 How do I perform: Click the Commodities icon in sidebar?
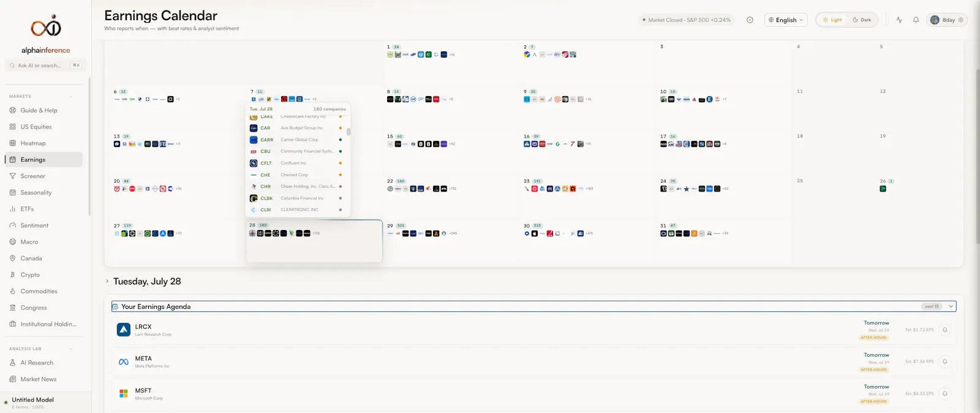coord(13,291)
